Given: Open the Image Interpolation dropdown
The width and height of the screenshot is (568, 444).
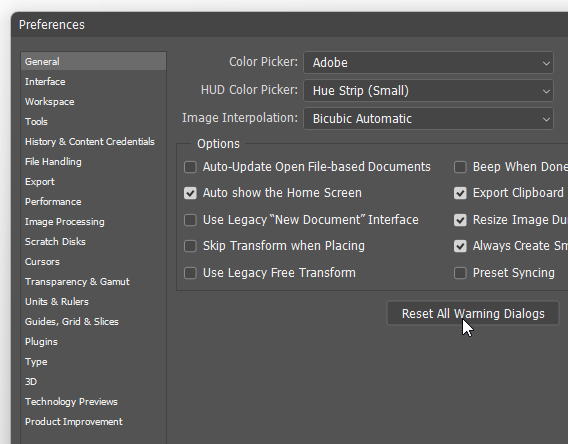Looking at the screenshot, I should [428, 119].
